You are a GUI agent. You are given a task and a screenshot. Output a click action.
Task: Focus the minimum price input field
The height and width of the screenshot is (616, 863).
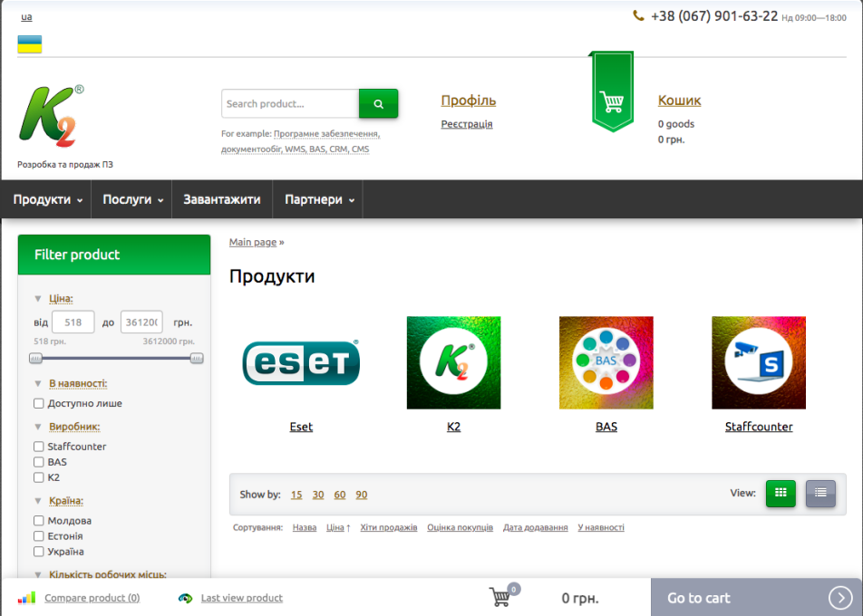tap(73, 322)
